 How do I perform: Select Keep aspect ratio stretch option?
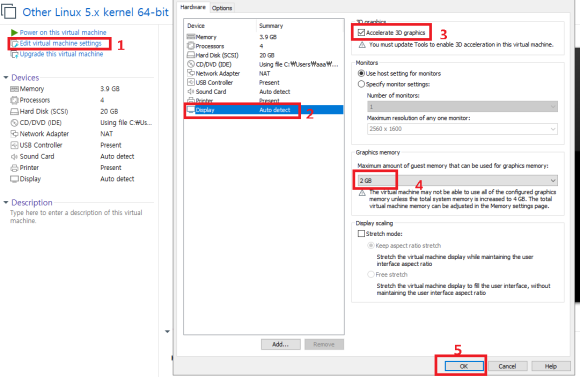pyautogui.click(x=371, y=245)
